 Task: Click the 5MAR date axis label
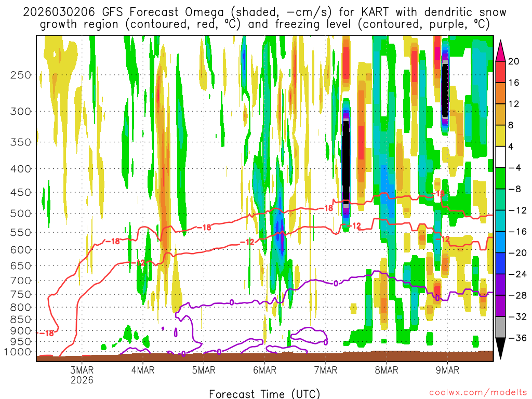point(204,370)
